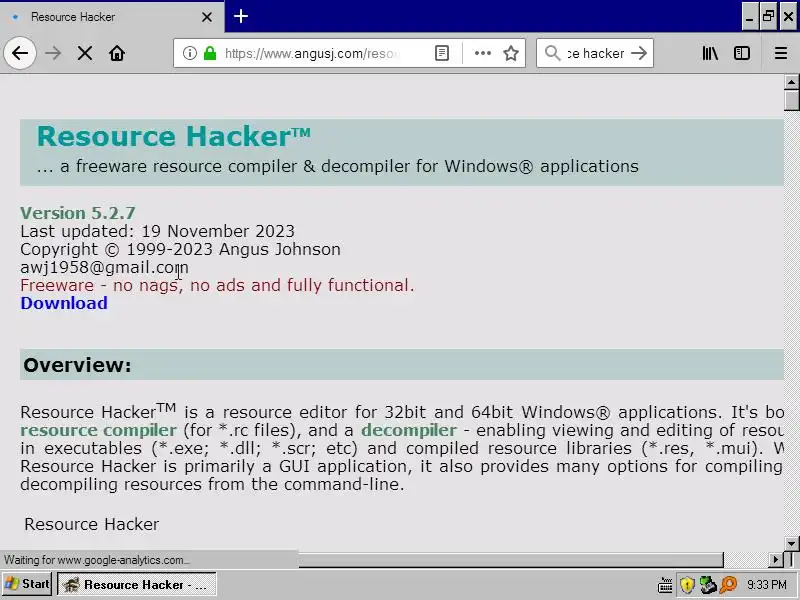Open page actions three-dot menu
The image size is (800, 600).
(482, 53)
